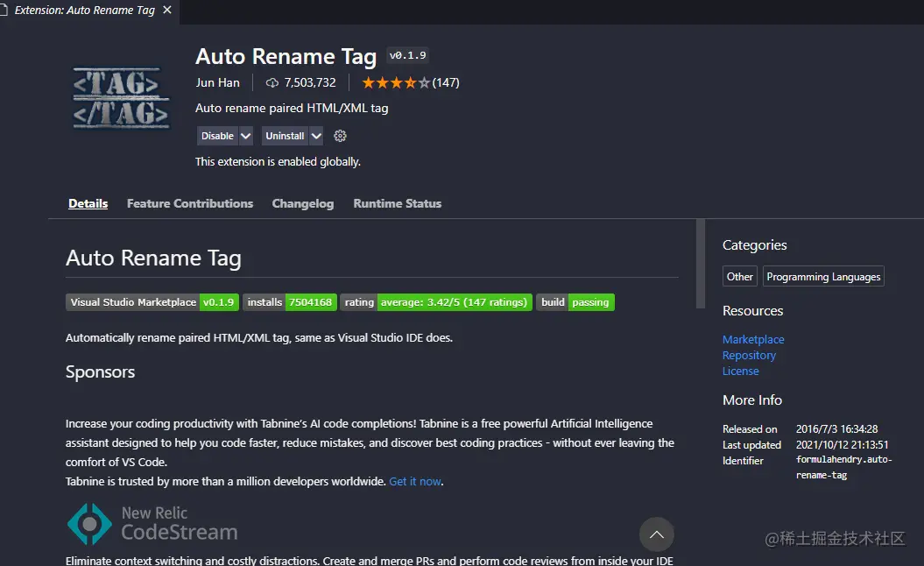The height and width of the screenshot is (566, 924).
Task: Click the Uninstall button
Action: (x=285, y=136)
